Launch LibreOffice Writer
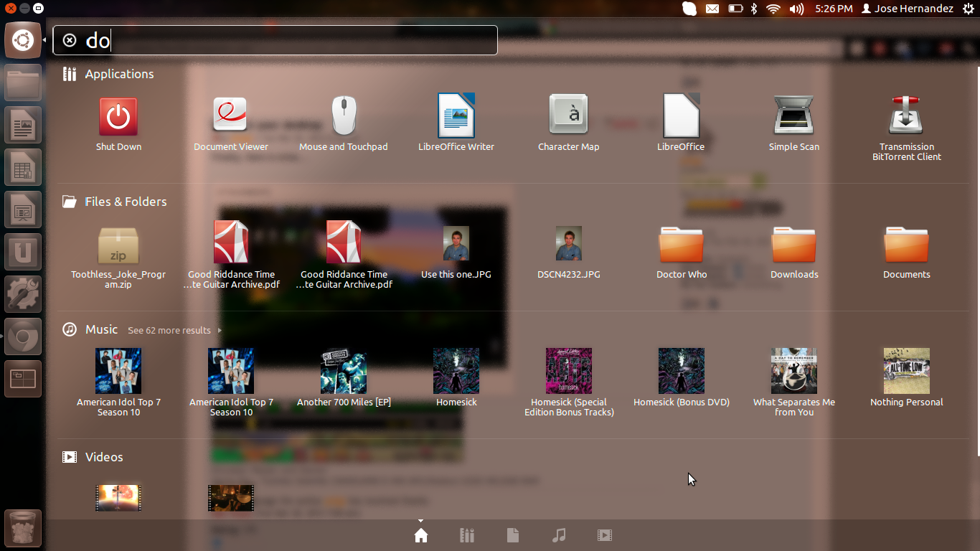The width and height of the screenshot is (980, 551). (x=456, y=117)
